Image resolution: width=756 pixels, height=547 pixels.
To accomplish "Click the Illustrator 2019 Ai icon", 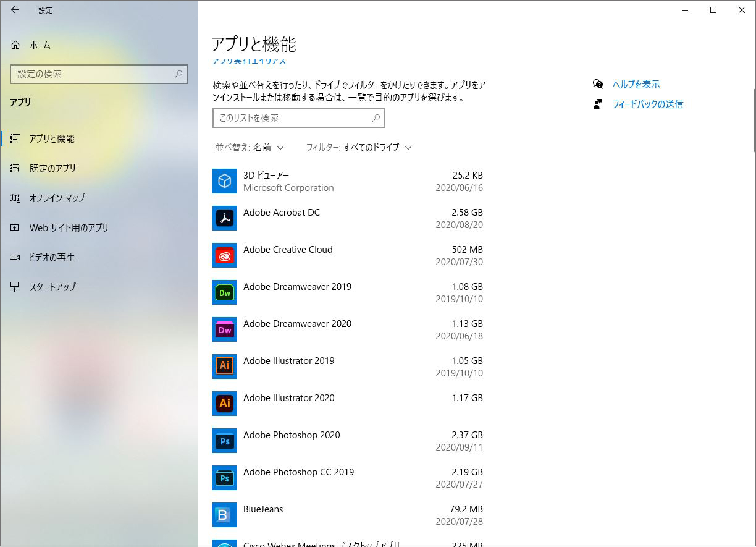I will [x=225, y=367].
